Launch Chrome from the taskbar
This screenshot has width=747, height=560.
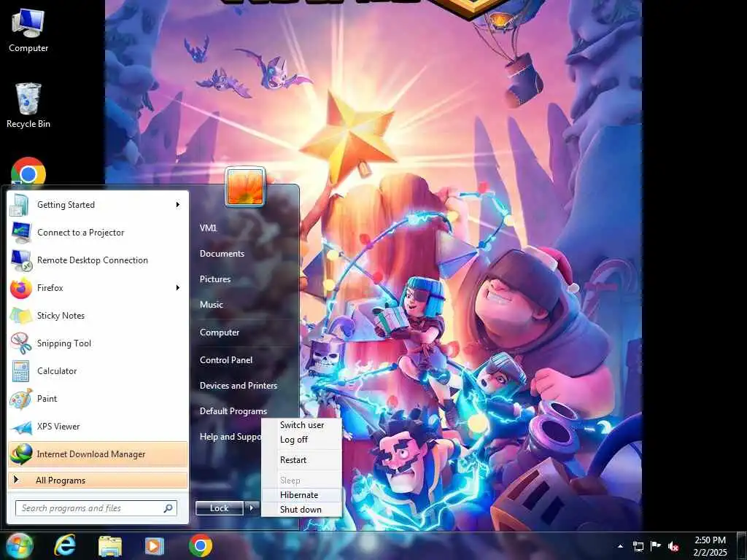pos(200,545)
